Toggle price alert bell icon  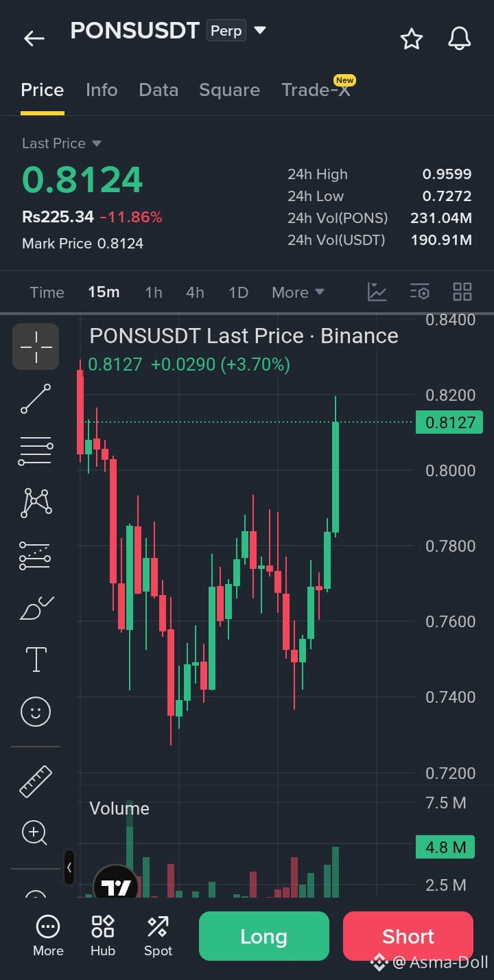pyautogui.click(x=460, y=38)
